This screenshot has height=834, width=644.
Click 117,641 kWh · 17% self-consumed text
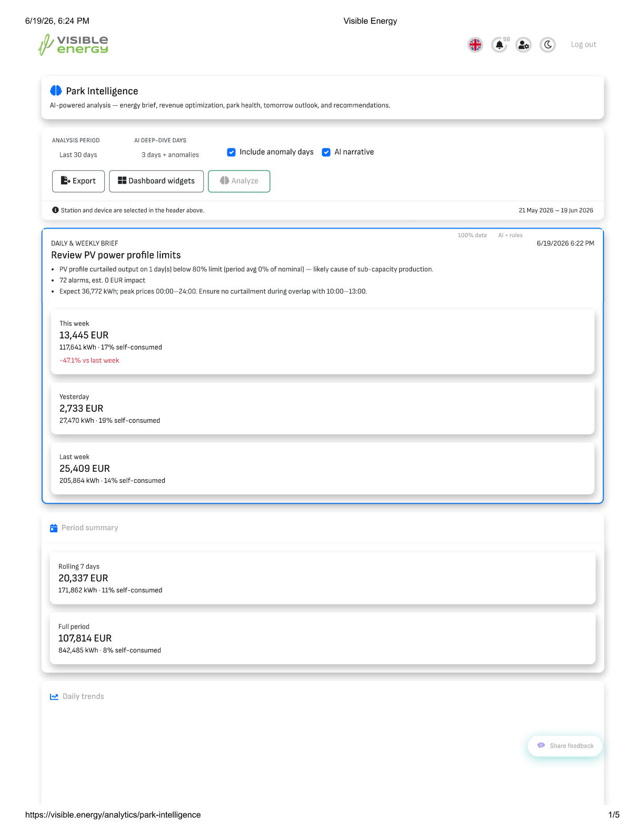(x=110, y=347)
